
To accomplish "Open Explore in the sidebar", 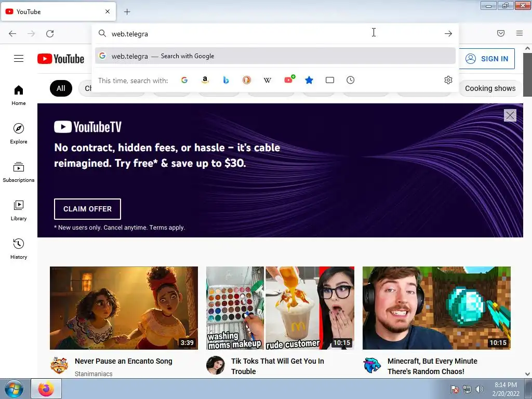I will [19, 134].
